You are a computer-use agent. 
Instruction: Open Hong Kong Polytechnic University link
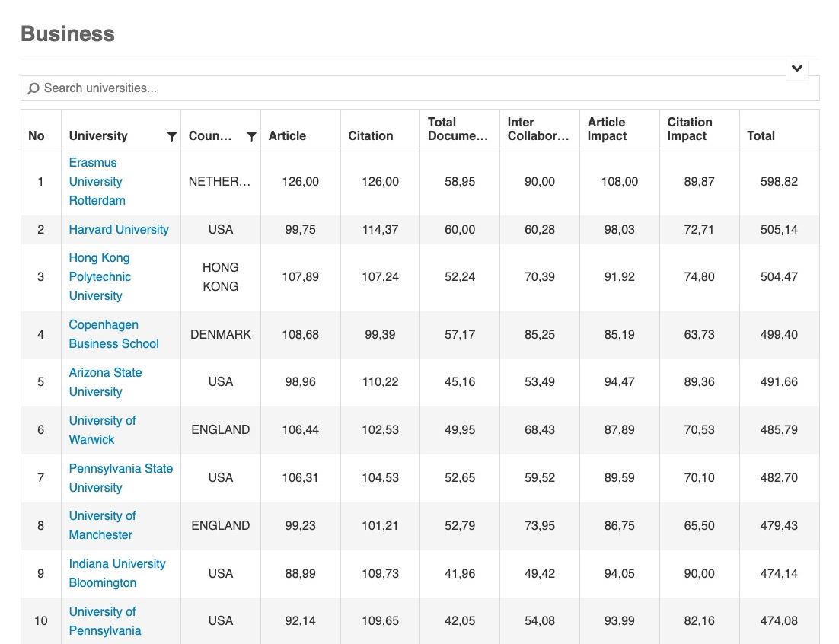pyautogui.click(x=100, y=276)
